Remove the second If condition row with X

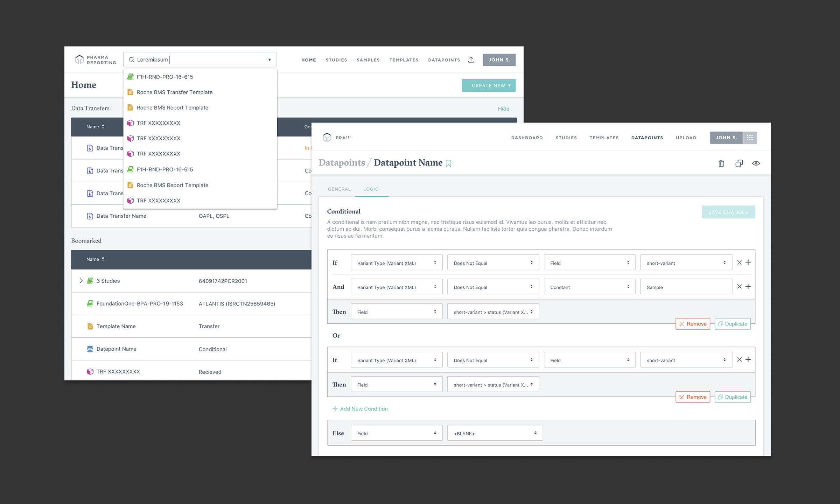pyautogui.click(x=739, y=360)
